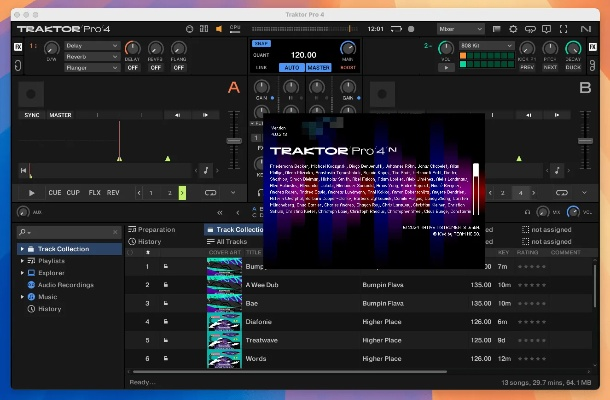This screenshot has width=610, height=400.
Task: Click CUP button on Deck A
Action: coord(73,193)
